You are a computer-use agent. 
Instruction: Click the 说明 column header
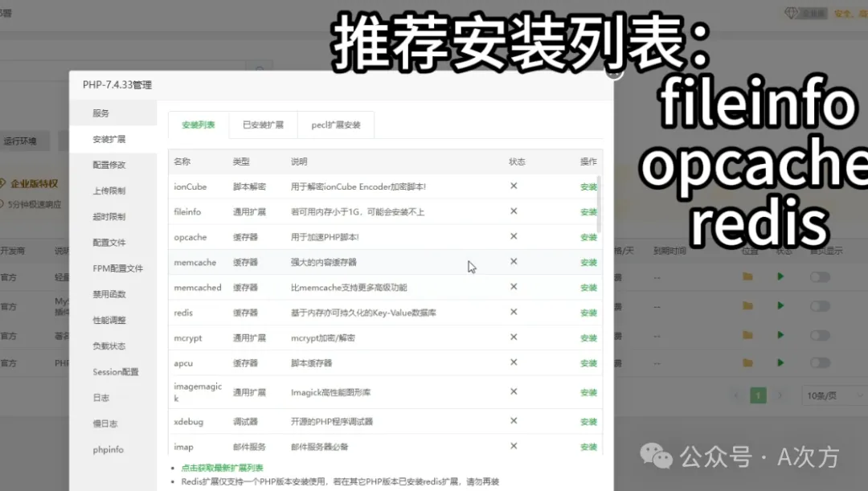(299, 162)
